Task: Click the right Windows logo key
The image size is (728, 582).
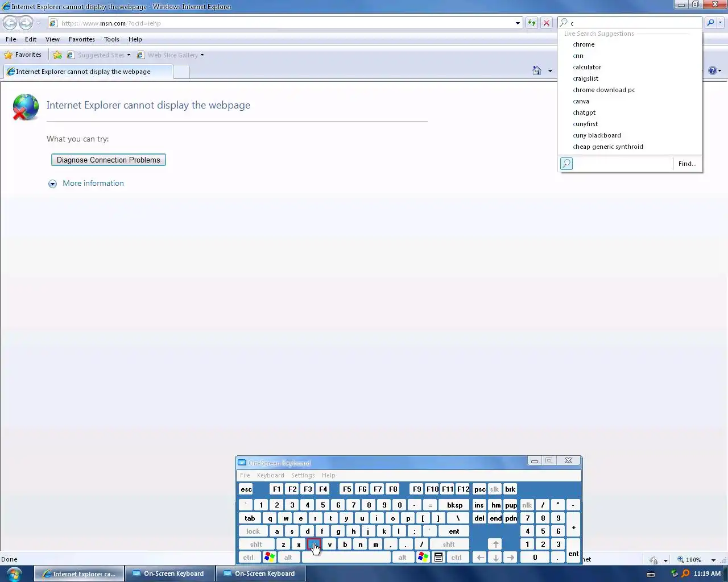Action: tap(423, 558)
